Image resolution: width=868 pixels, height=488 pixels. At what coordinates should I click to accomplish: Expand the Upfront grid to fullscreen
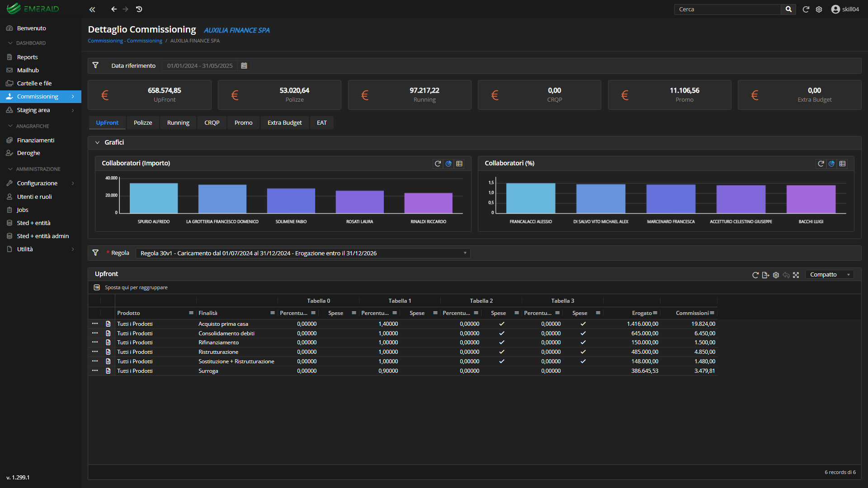796,275
